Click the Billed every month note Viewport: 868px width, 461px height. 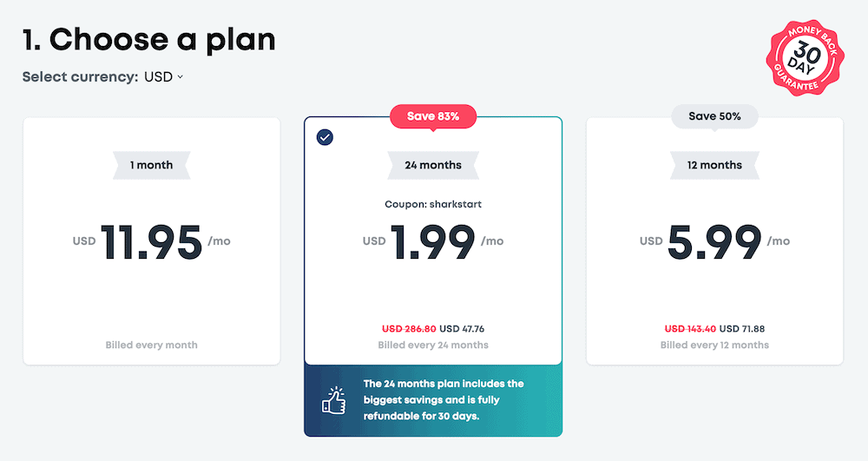point(152,345)
